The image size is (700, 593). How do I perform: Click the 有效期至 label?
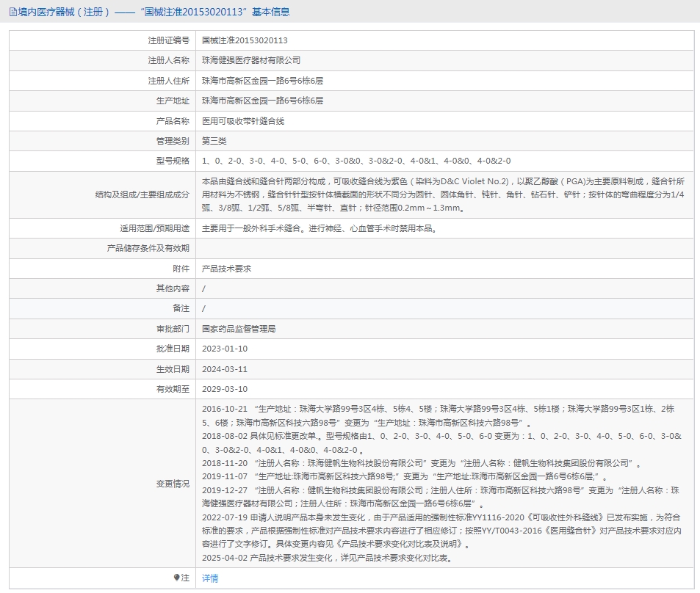pyautogui.click(x=173, y=389)
